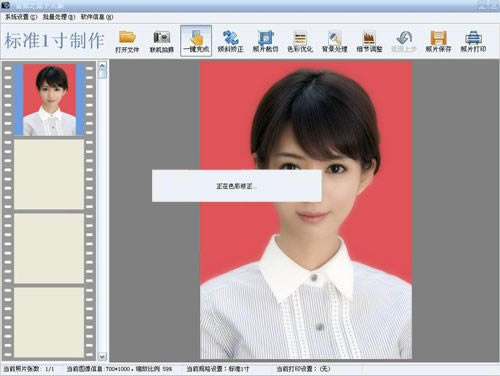Open the 色彩优化 color optimization tool
500x376 pixels.
click(300, 41)
